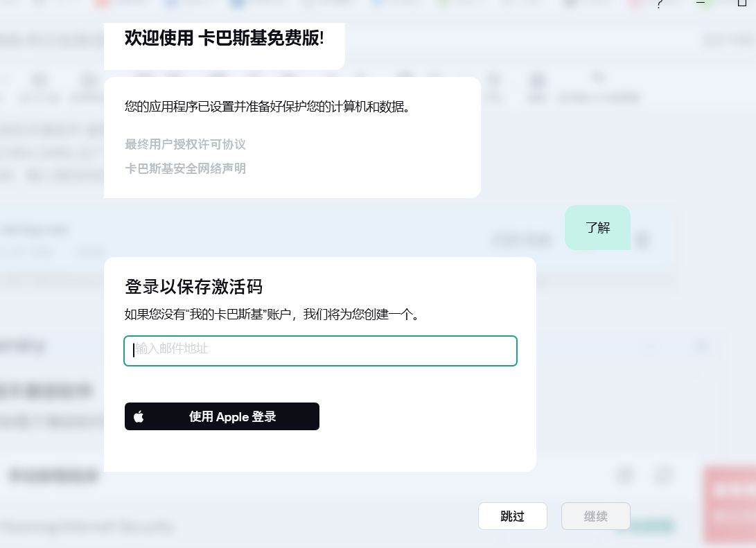This screenshot has height=548, width=756.
Task: Click the gear icon beside the 了解 button
Action: [642, 240]
